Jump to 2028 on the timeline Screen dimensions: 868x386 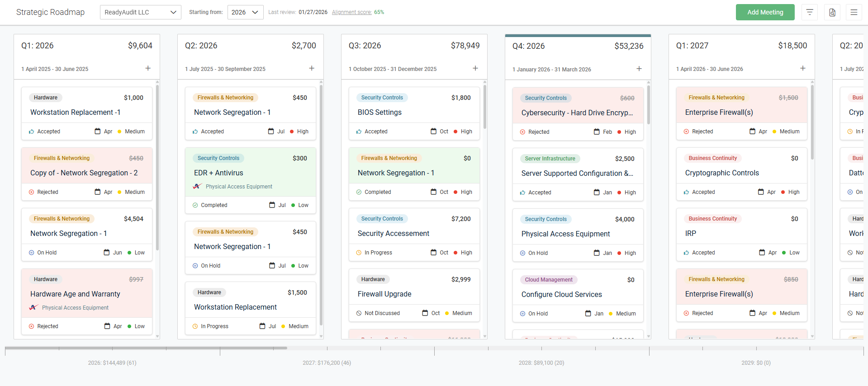pyautogui.click(x=541, y=362)
